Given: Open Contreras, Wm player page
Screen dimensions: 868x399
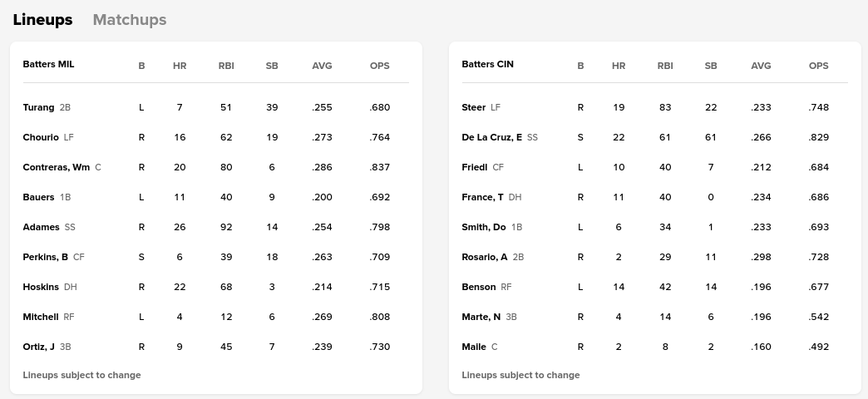Looking at the screenshot, I should pos(56,167).
